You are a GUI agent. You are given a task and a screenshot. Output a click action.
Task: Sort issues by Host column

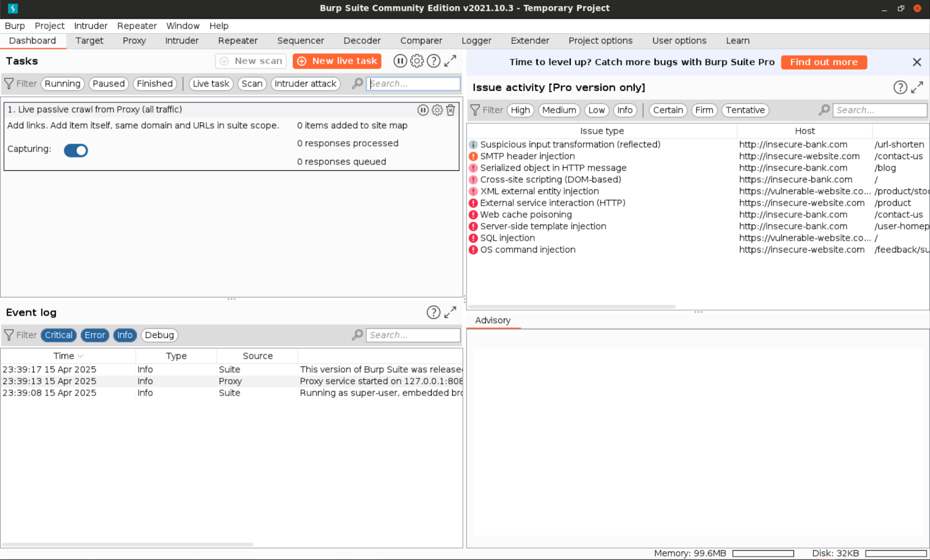click(x=805, y=131)
